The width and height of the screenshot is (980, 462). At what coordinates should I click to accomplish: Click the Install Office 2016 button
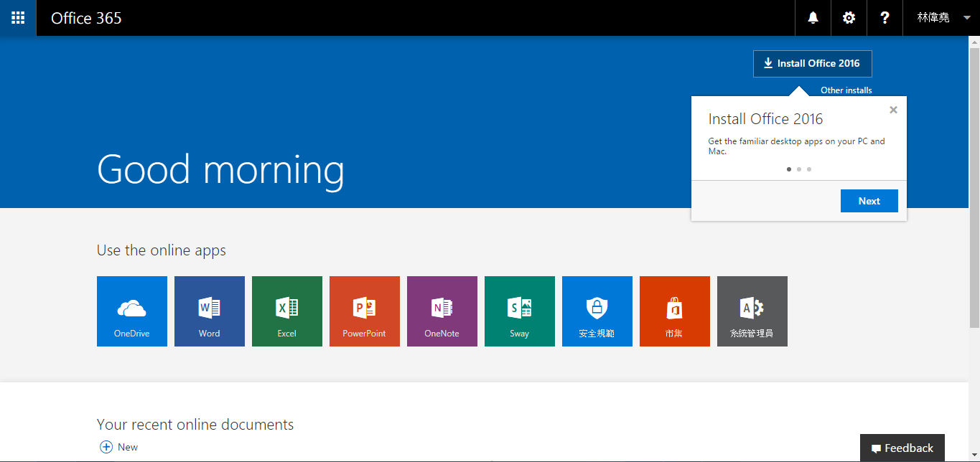pos(812,63)
